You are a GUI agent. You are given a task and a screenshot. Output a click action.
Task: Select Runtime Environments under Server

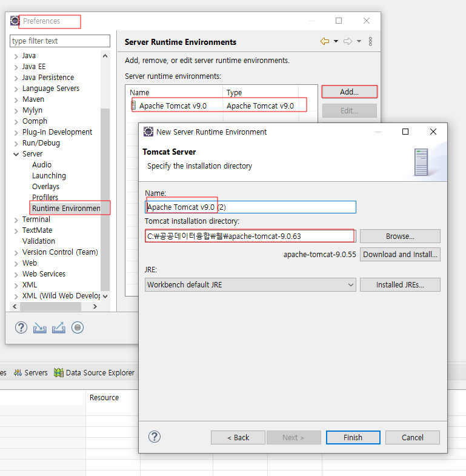tap(66, 208)
